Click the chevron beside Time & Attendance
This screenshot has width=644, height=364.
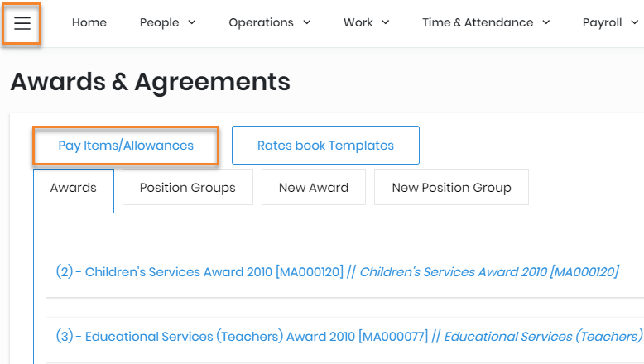coord(546,22)
